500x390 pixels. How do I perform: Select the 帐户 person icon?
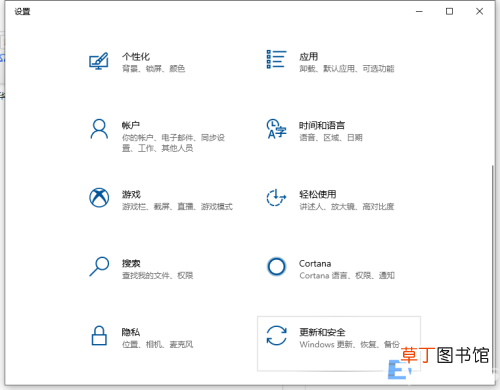click(99, 129)
